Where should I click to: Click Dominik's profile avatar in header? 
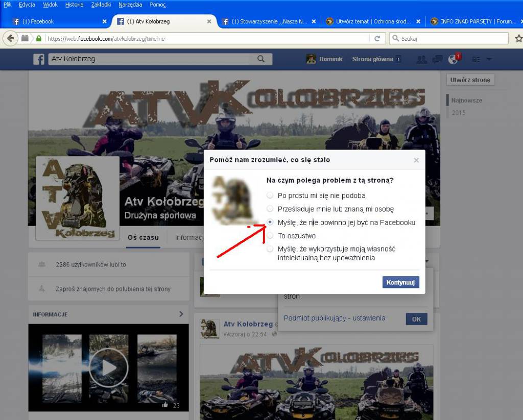[311, 59]
